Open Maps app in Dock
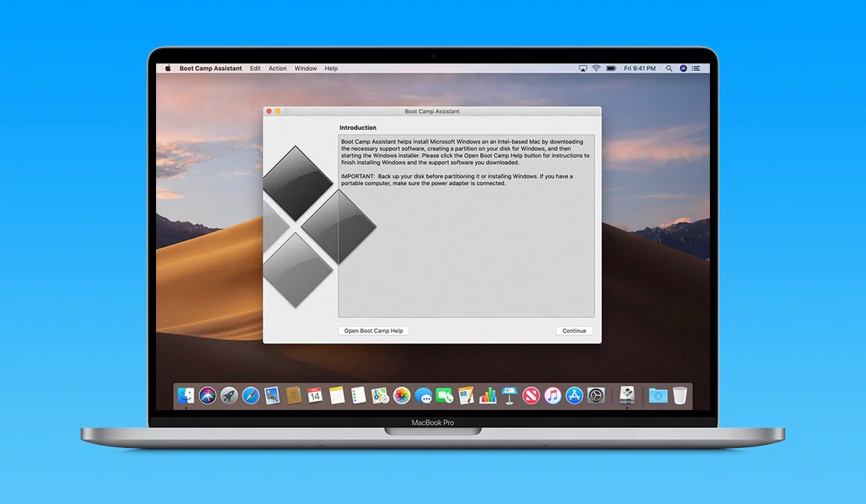This screenshot has width=866, height=504. pyautogui.click(x=380, y=396)
